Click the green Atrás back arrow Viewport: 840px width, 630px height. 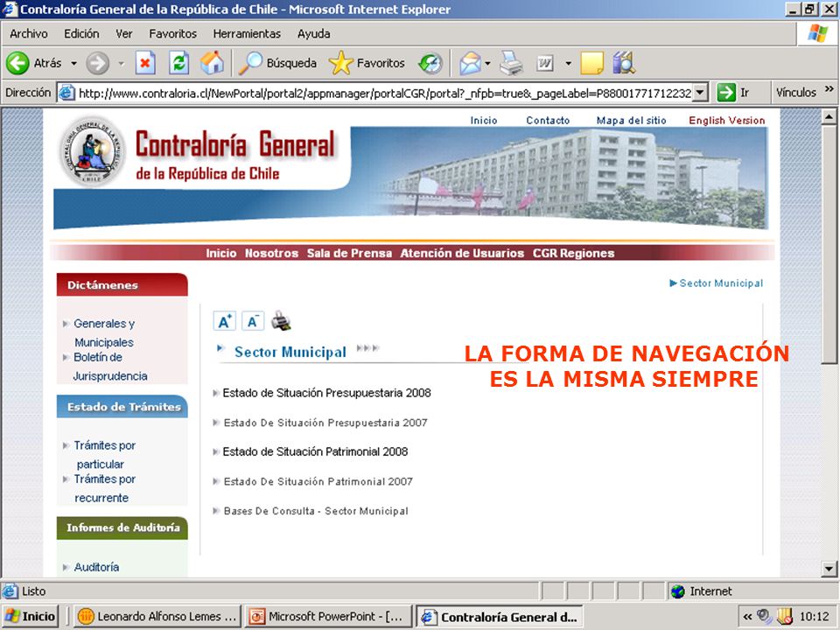click(x=17, y=63)
